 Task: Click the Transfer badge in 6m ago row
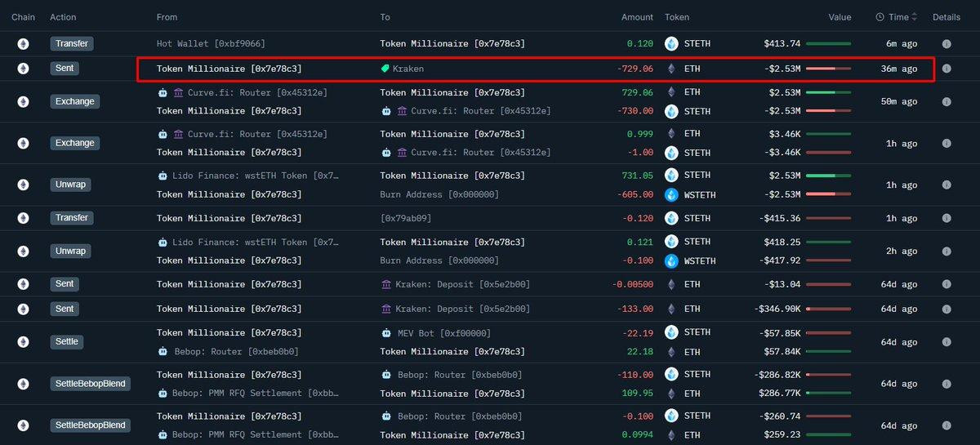pos(72,43)
